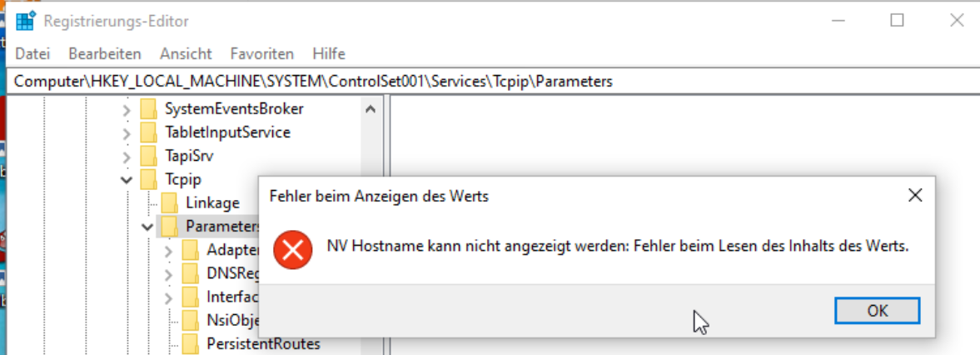Collapse the Tcpip tree node
The width and height of the screenshot is (980, 355).
tap(127, 181)
